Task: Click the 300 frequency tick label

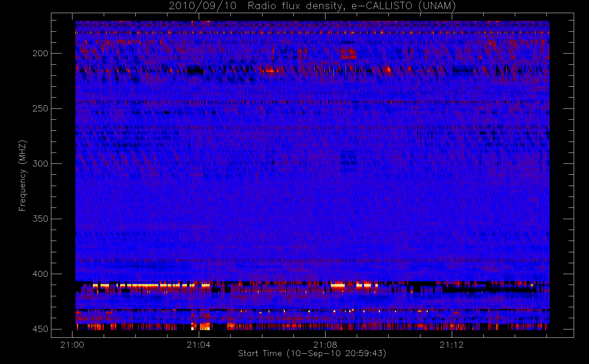Action: pos(40,164)
